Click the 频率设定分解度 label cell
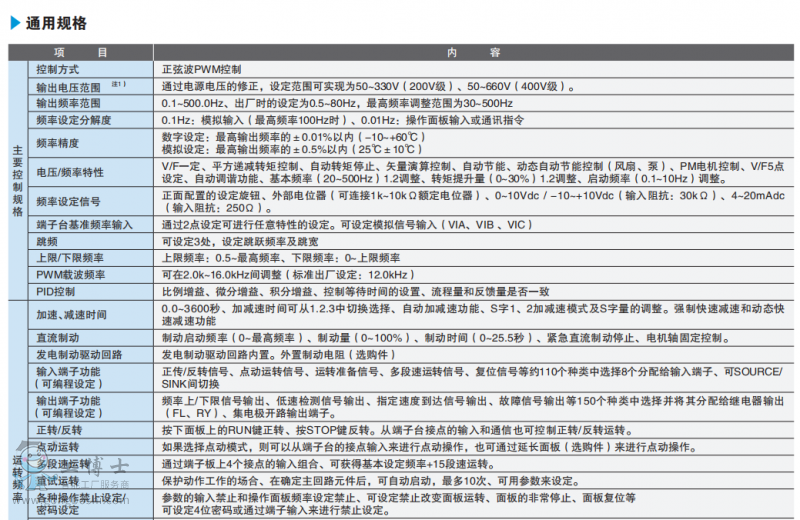This screenshot has height=520, width=800. (x=73, y=120)
